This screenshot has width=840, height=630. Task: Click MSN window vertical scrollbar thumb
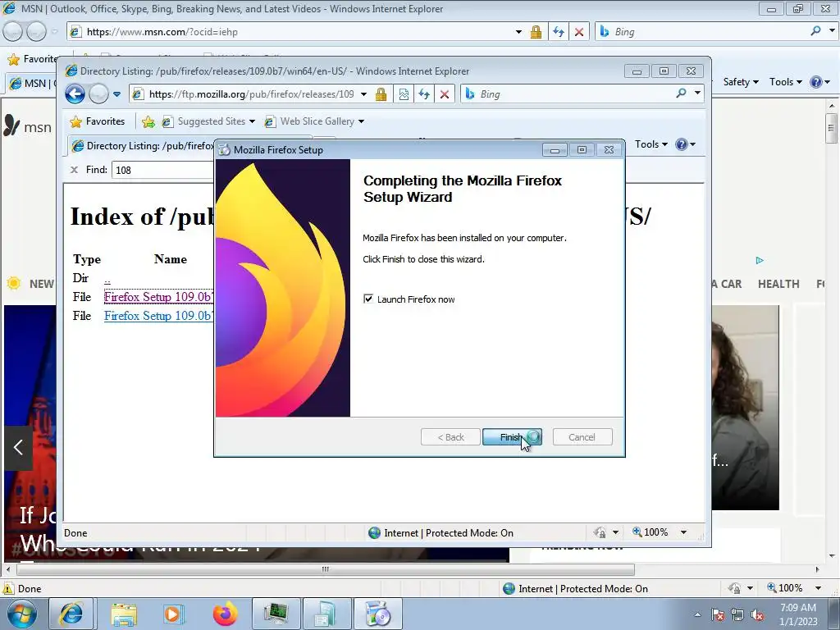[831, 128]
